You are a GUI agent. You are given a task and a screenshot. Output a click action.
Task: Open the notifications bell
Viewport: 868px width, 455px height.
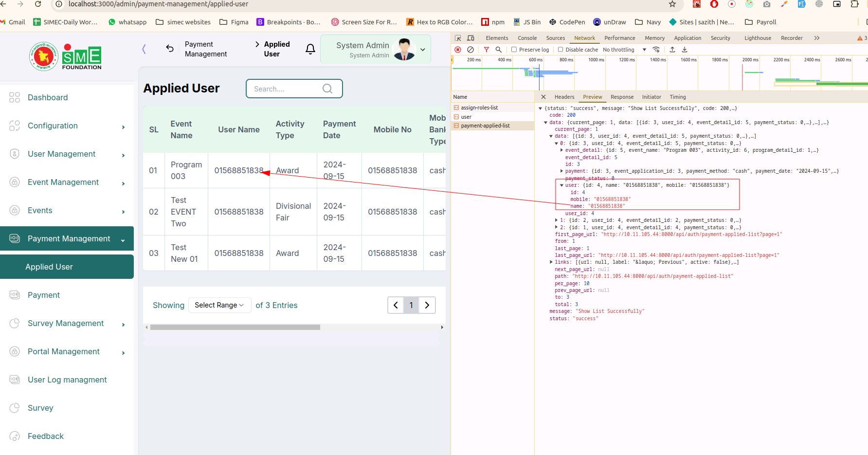click(310, 49)
